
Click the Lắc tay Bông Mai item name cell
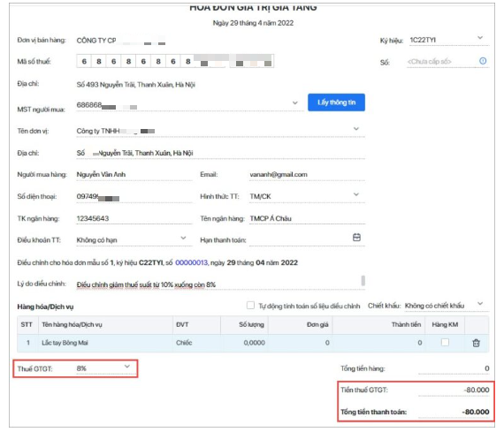(x=105, y=343)
